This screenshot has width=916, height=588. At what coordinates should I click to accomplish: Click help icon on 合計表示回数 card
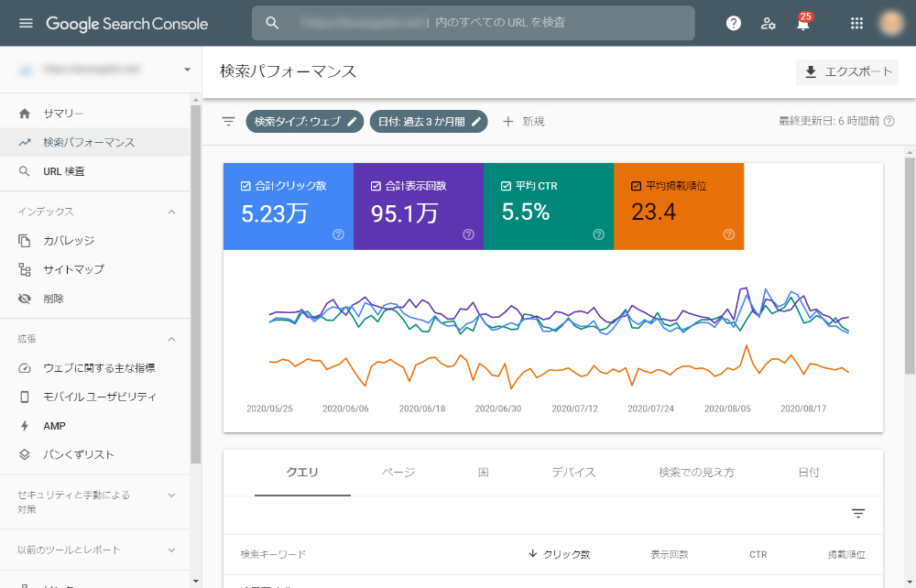tap(468, 234)
